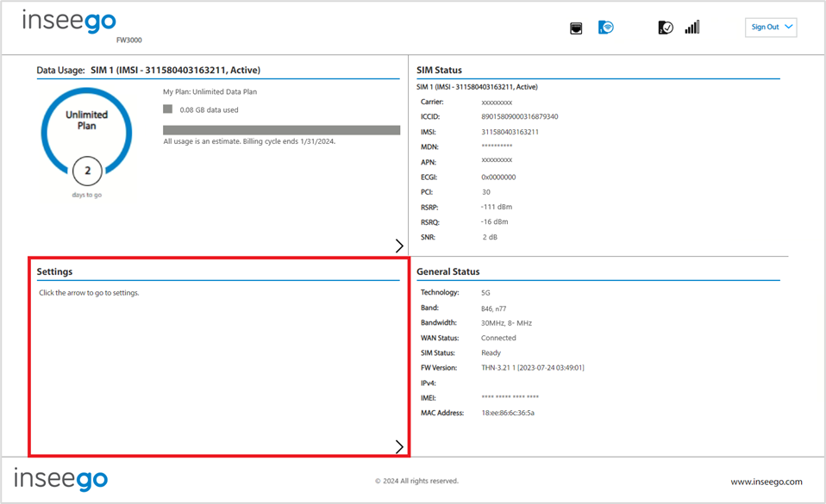This screenshot has height=504, width=826.
Task: Select the FW Version value THN-3.21
Action: [533, 368]
